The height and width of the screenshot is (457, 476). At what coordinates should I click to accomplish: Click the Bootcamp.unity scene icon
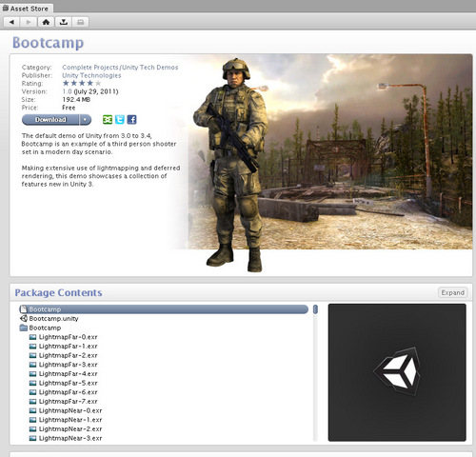[24, 318]
